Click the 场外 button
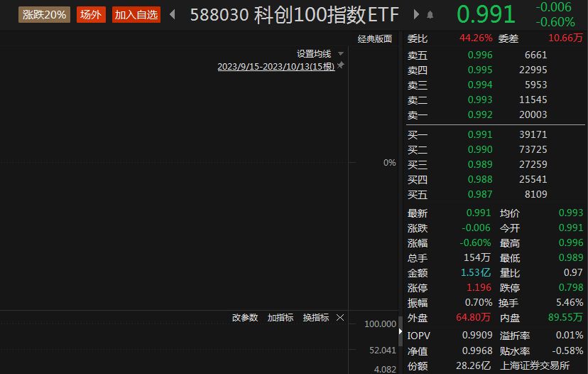This screenshot has width=588, height=374. 91,15
